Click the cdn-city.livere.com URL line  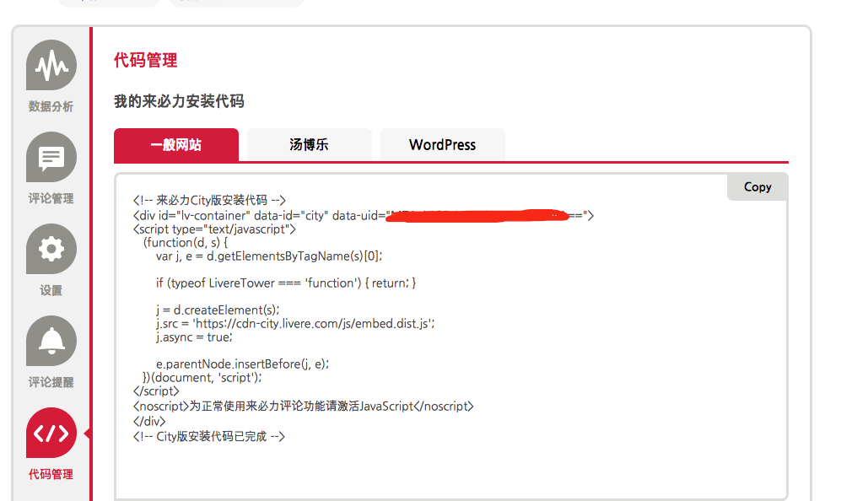coord(295,323)
